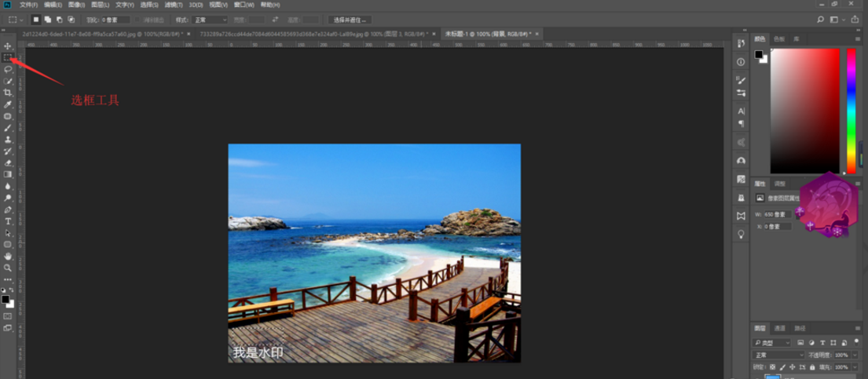Switch to the 未标题-1 document tab

tap(487, 35)
